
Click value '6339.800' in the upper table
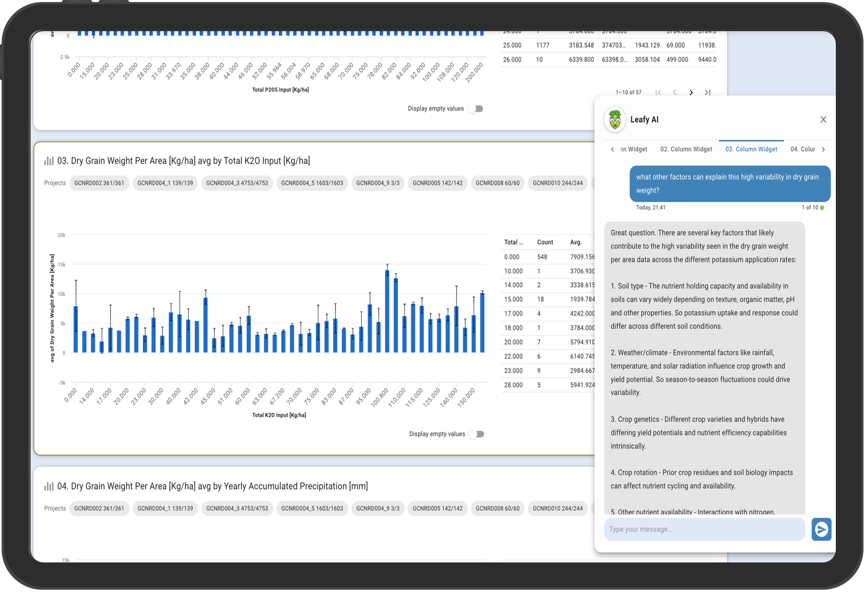[x=582, y=60]
